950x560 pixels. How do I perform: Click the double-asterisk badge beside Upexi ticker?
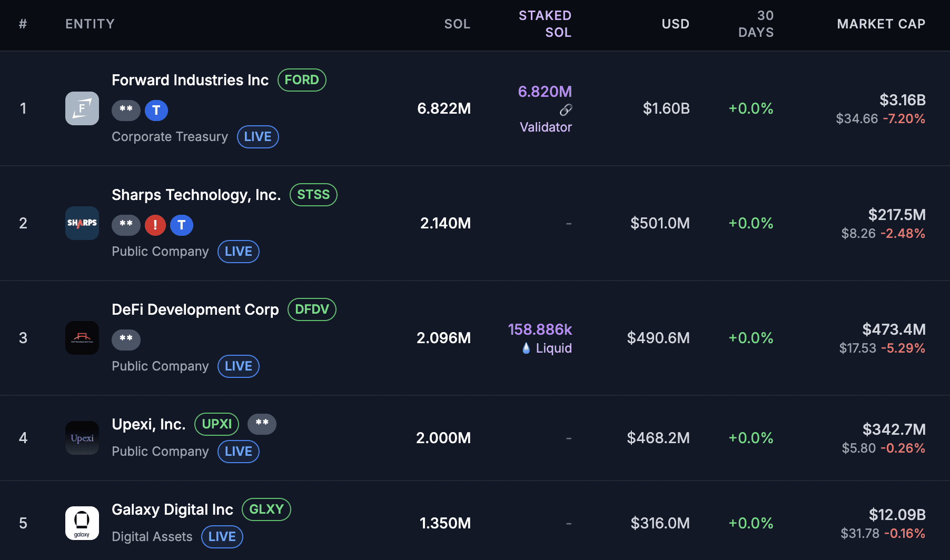[x=262, y=424]
